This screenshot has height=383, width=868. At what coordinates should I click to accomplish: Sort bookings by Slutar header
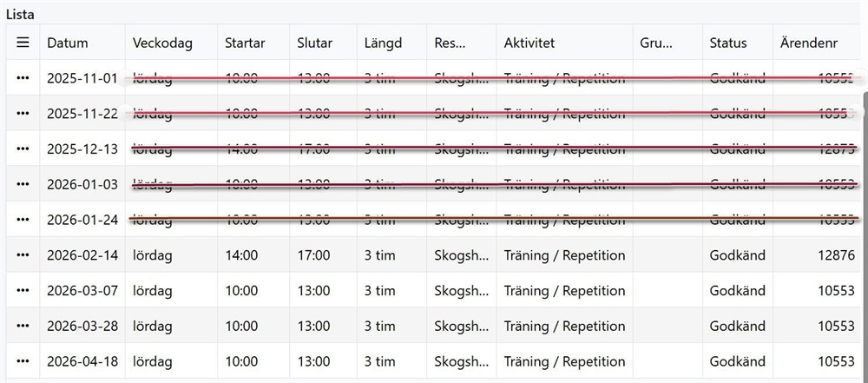pyautogui.click(x=314, y=43)
